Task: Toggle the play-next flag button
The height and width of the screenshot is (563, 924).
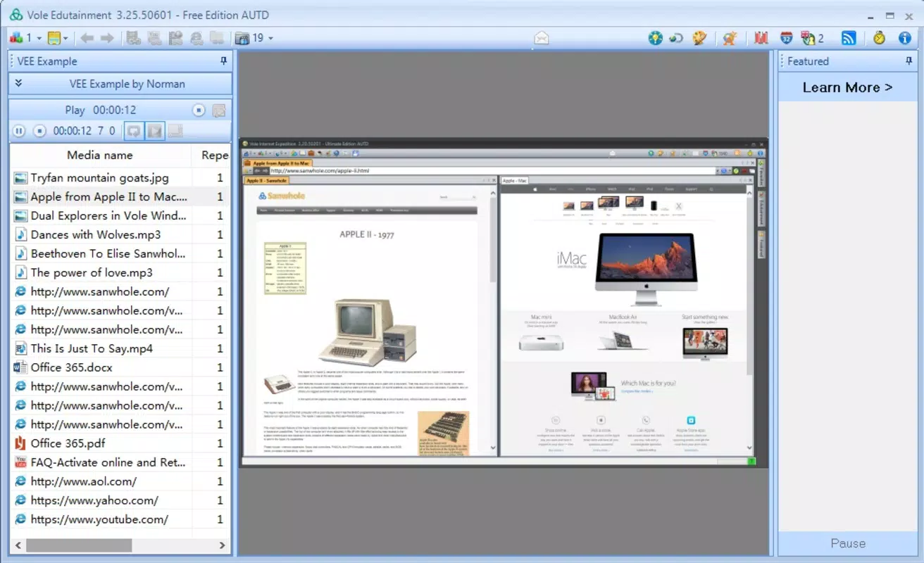Action: pos(155,131)
